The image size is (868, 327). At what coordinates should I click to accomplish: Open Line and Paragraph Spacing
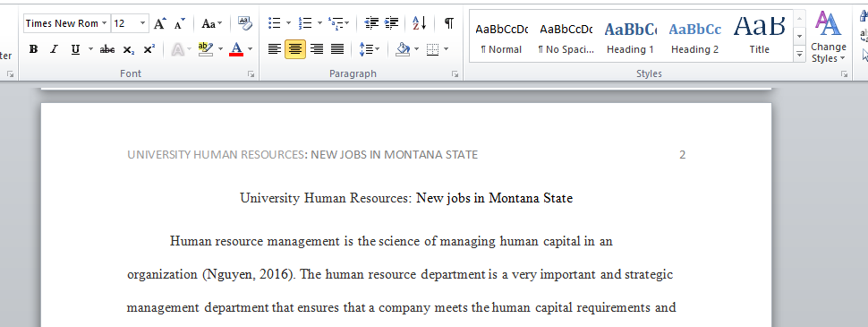[x=370, y=49]
